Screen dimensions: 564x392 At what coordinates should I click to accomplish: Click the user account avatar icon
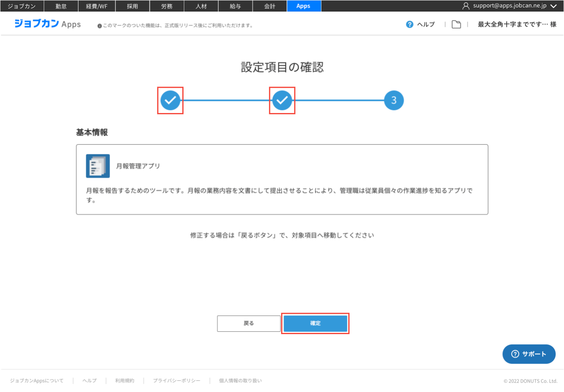466,6
